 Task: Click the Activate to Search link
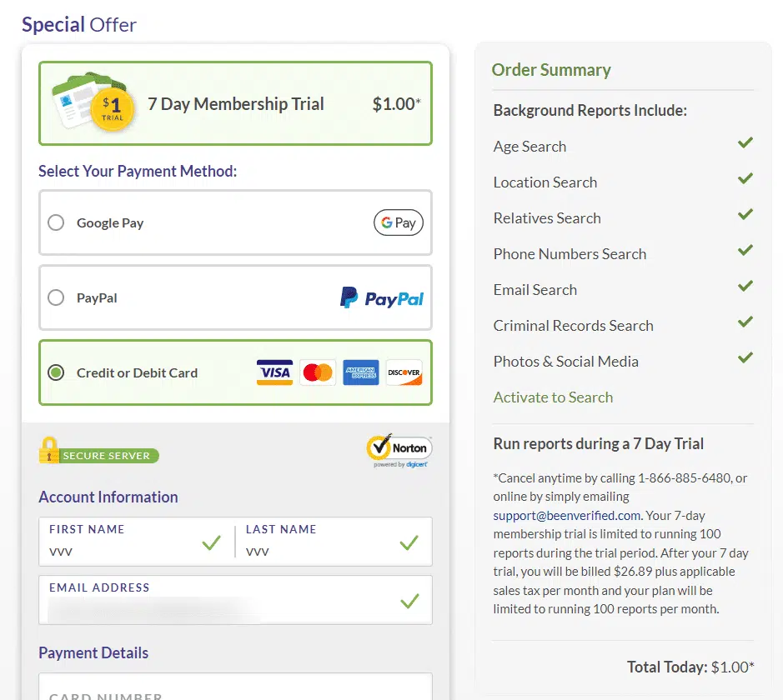point(553,397)
